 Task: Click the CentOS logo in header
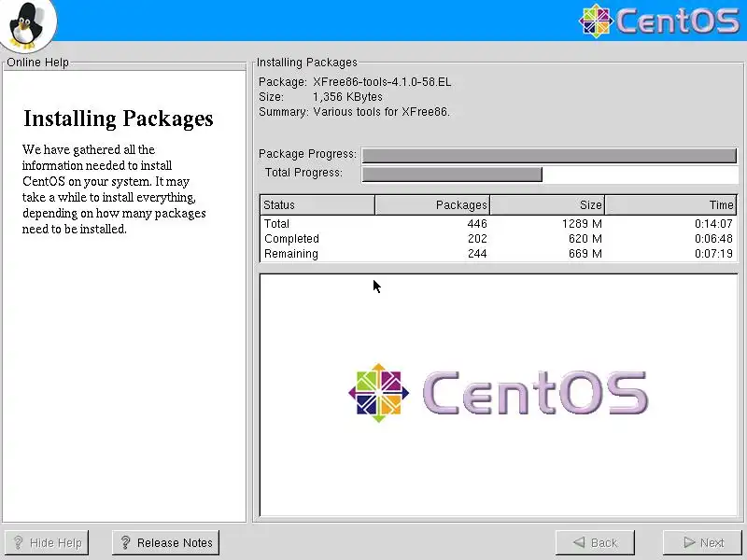[659, 21]
